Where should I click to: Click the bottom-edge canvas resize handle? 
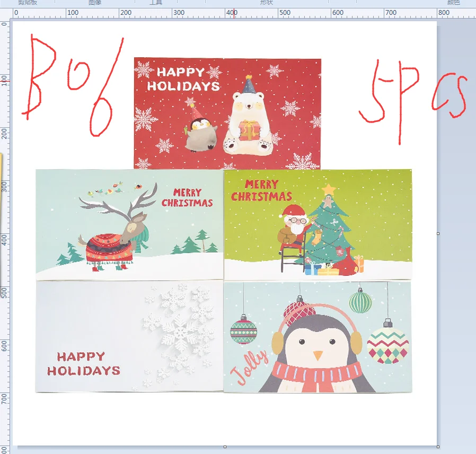pos(225,447)
